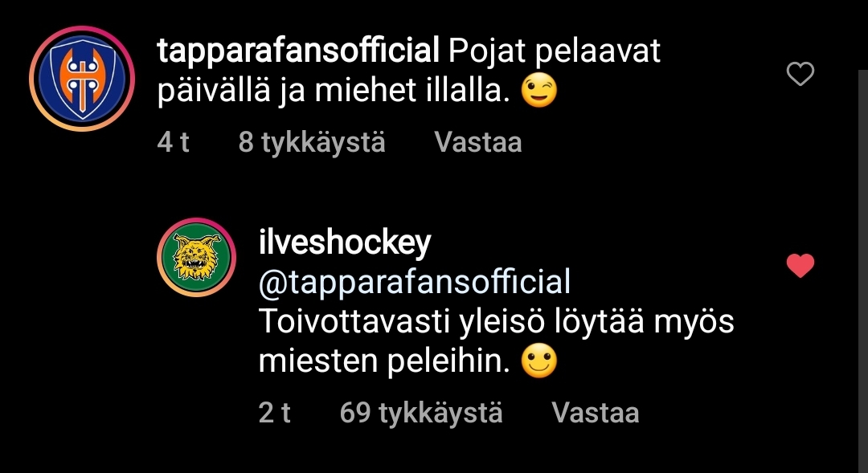Open the @tapparafansofficial mention link
Screen dimensions: 868x473
click(x=414, y=283)
